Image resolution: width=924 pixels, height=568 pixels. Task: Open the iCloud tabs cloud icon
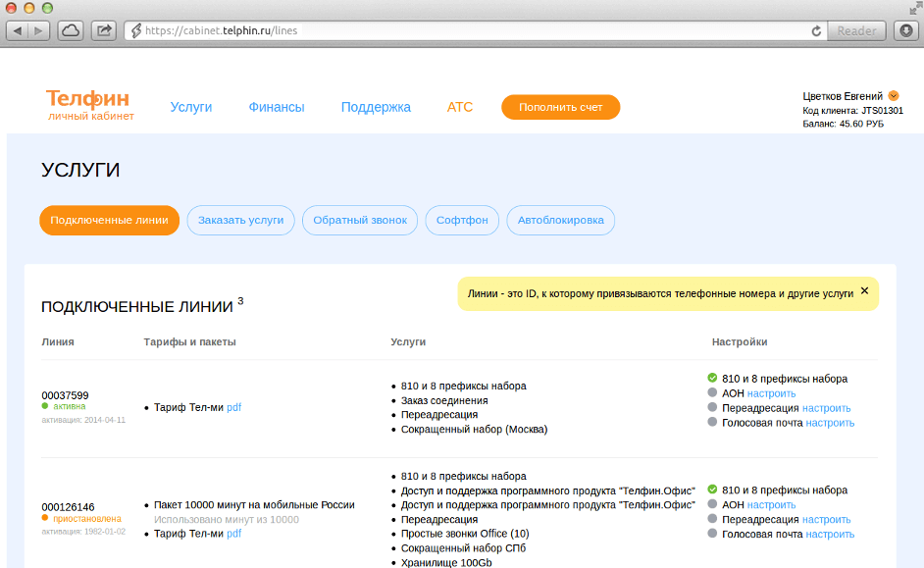[71, 30]
